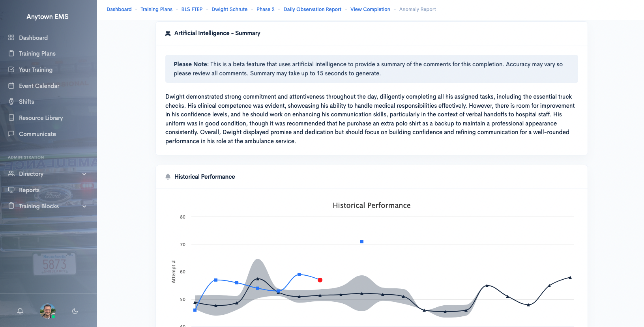Viewport: 644px width, 327px height.
Task: Select the Shifts clock icon
Action: click(11, 101)
